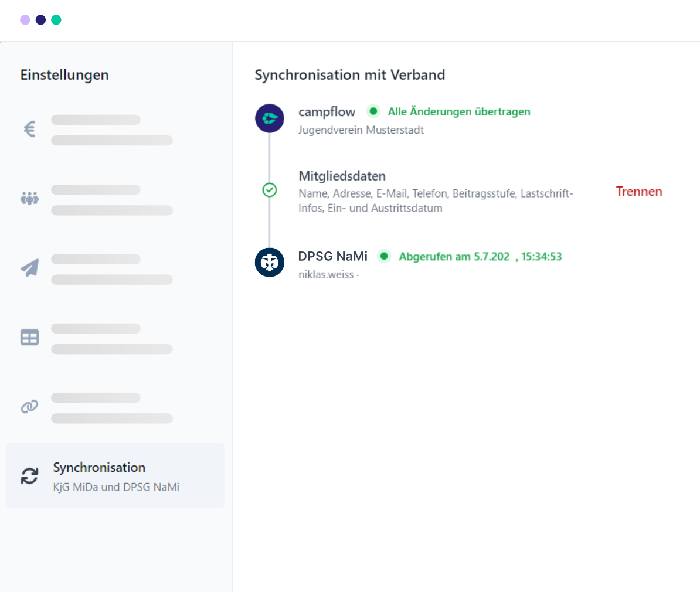Open the paper plane messaging icon
The image size is (700, 592).
(x=29, y=267)
